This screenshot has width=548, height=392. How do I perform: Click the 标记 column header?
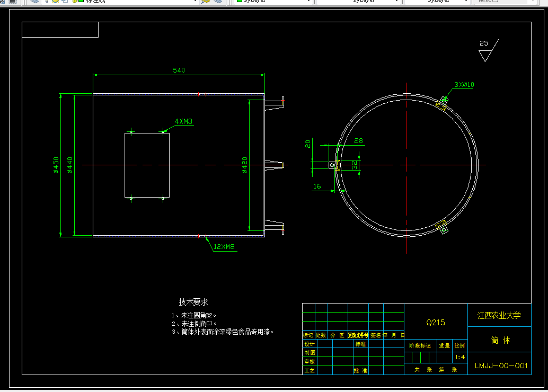308,335
